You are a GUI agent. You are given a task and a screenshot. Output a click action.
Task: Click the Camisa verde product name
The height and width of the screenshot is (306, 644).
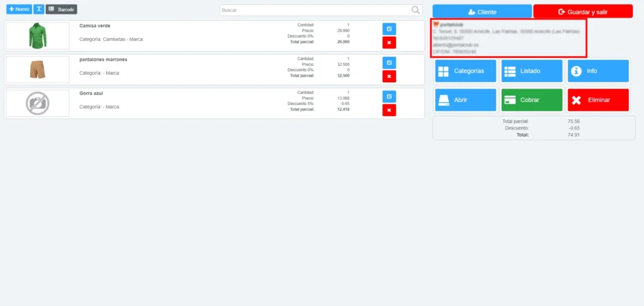[95, 25]
